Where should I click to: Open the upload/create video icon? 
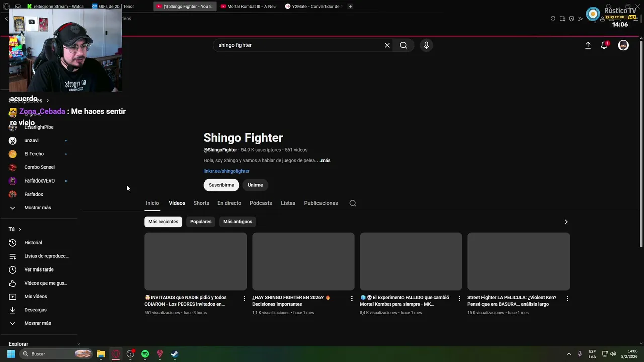588,45
